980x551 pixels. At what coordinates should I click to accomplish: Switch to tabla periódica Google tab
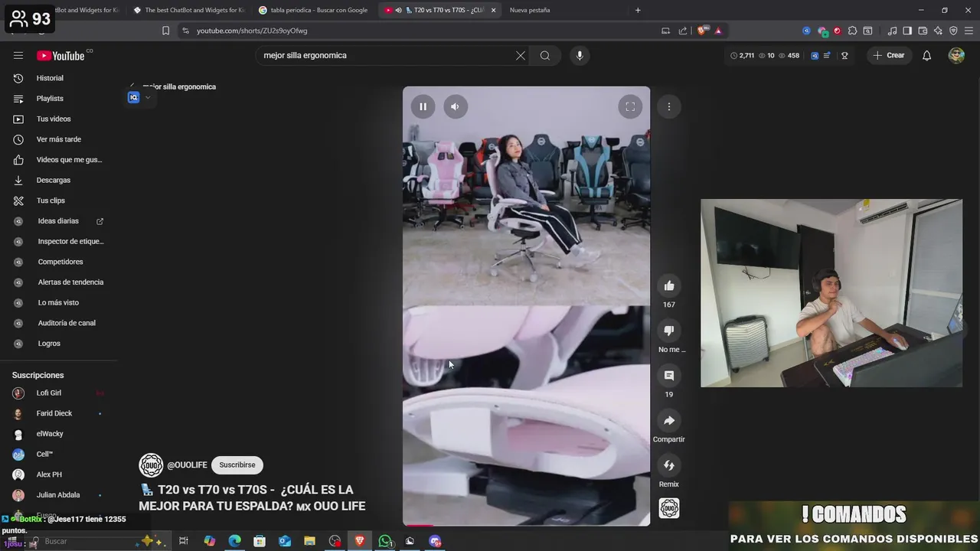(314, 10)
